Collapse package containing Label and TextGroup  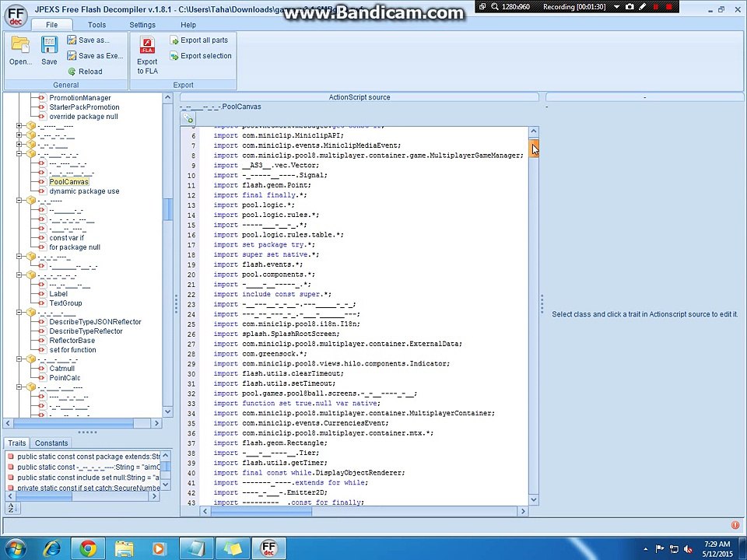(19, 275)
